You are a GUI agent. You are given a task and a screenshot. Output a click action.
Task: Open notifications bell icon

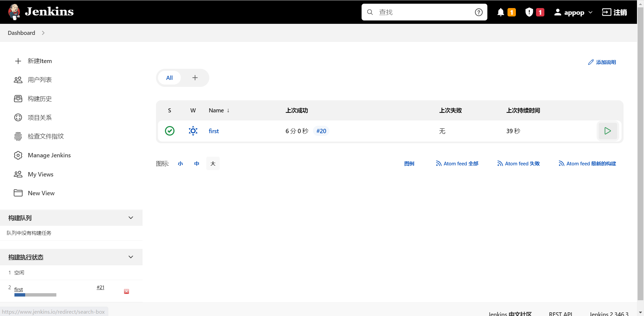(x=500, y=12)
